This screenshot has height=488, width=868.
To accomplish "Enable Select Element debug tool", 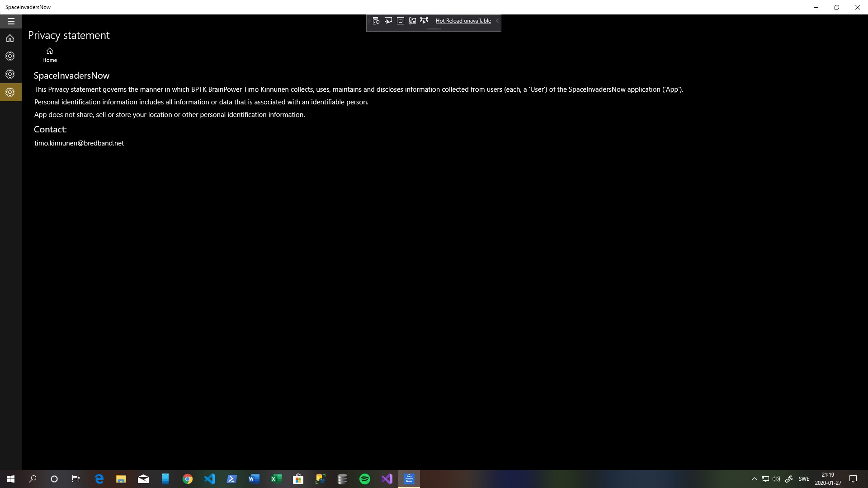I will point(388,21).
